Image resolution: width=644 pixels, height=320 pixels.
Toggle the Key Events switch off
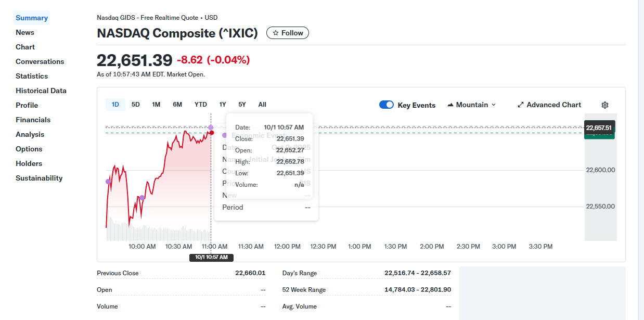(387, 105)
